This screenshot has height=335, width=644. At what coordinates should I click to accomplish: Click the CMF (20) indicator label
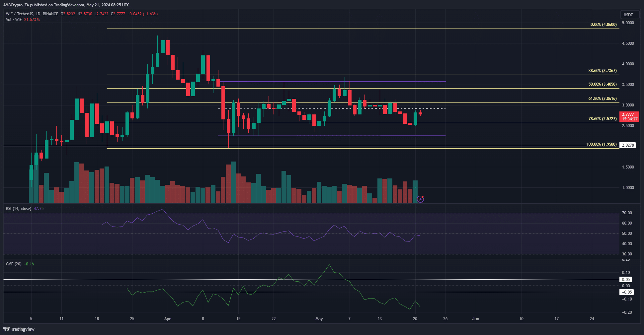pyautogui.click(x=14, y=264)
